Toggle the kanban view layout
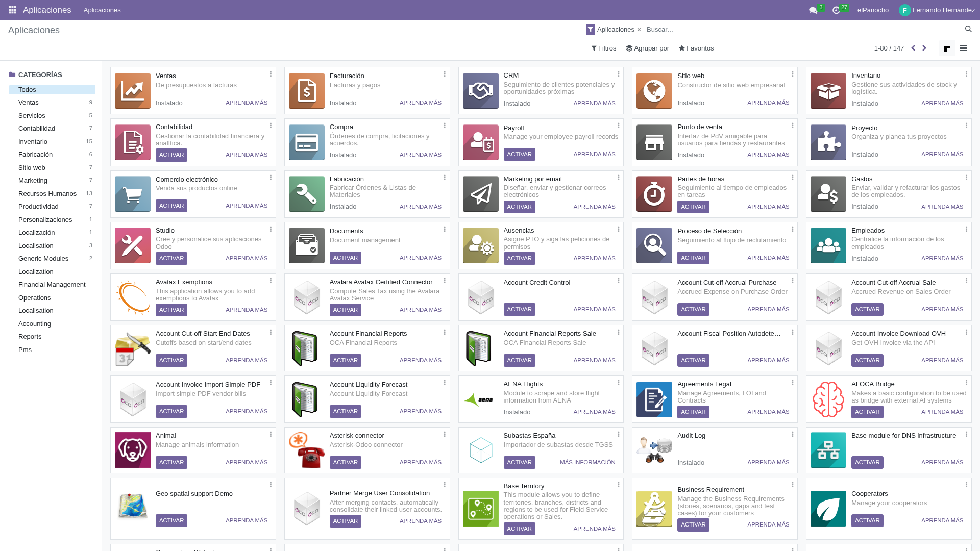The height and width of the screenshot is (551, 980). tap(947, 48)
